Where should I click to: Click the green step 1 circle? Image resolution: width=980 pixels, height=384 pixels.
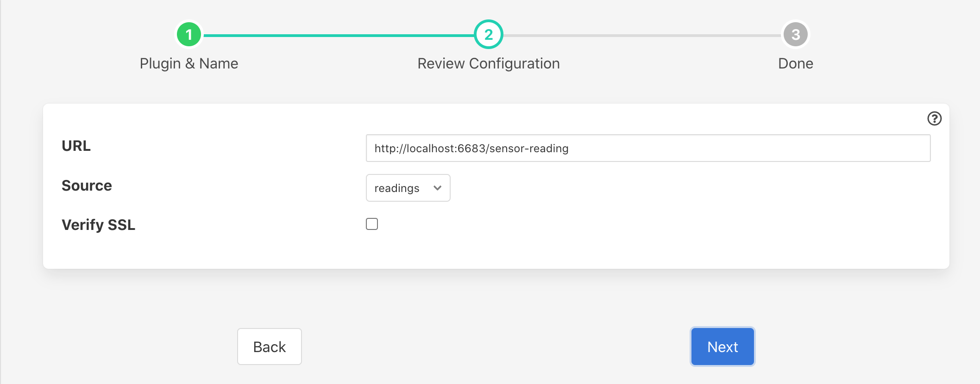click(189, 35)
